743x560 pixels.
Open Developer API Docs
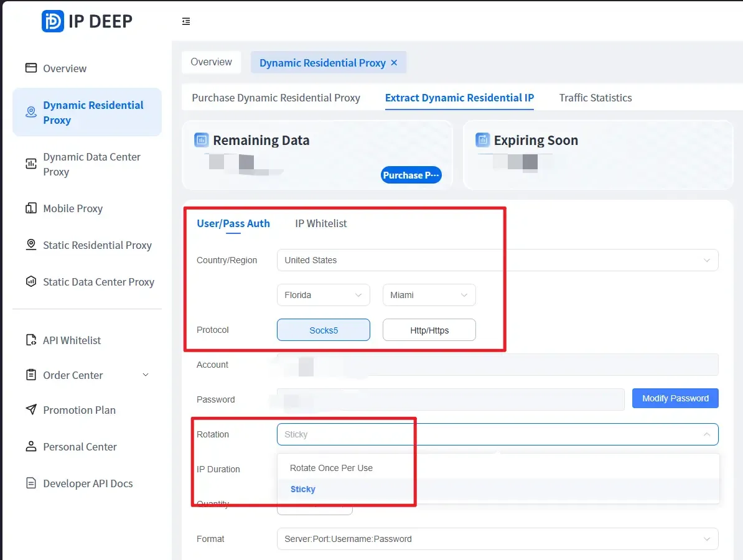88,483
